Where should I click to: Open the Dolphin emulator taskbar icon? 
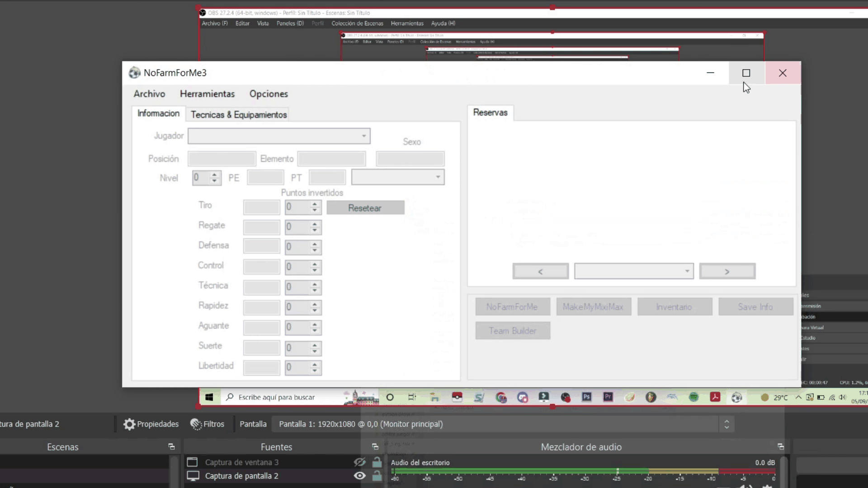click(x=672, y=397)
